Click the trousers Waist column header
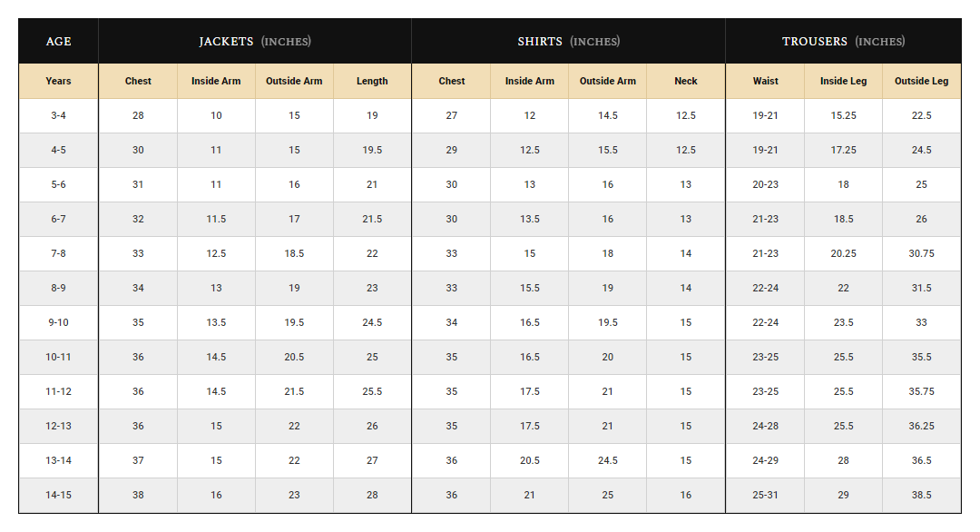This screenshot has width=980, height=532. (765, 82)
